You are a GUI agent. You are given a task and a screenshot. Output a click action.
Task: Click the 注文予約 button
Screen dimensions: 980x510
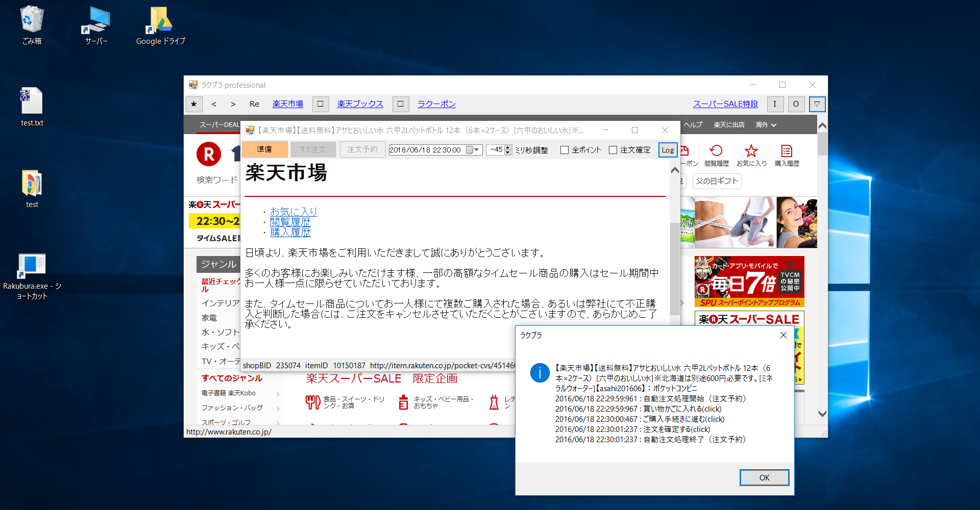(x=362, y=149)
